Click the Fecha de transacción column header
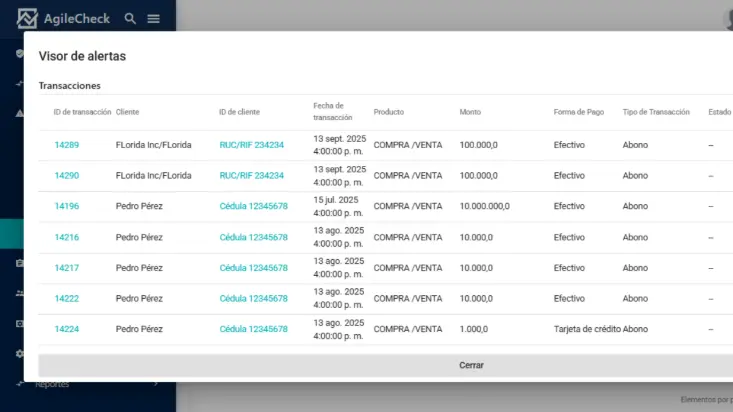This screenshot has width=733, height=412. tap(328, 111)
